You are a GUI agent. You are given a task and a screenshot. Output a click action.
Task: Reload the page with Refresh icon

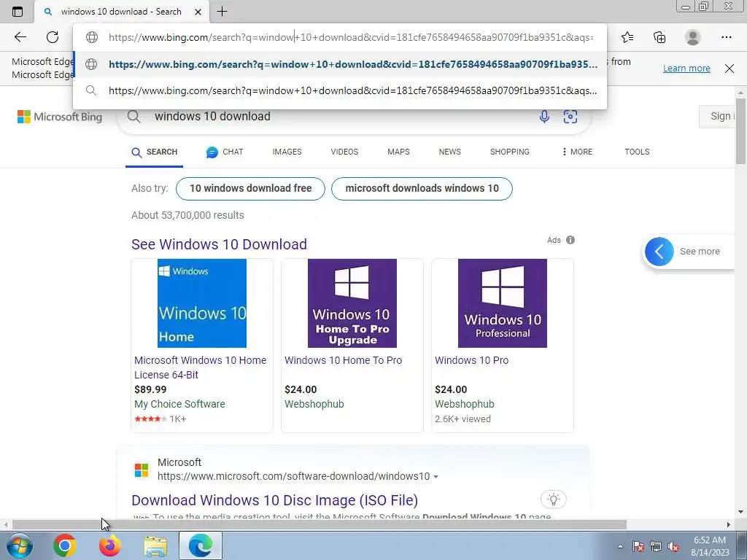click(53, 37)
